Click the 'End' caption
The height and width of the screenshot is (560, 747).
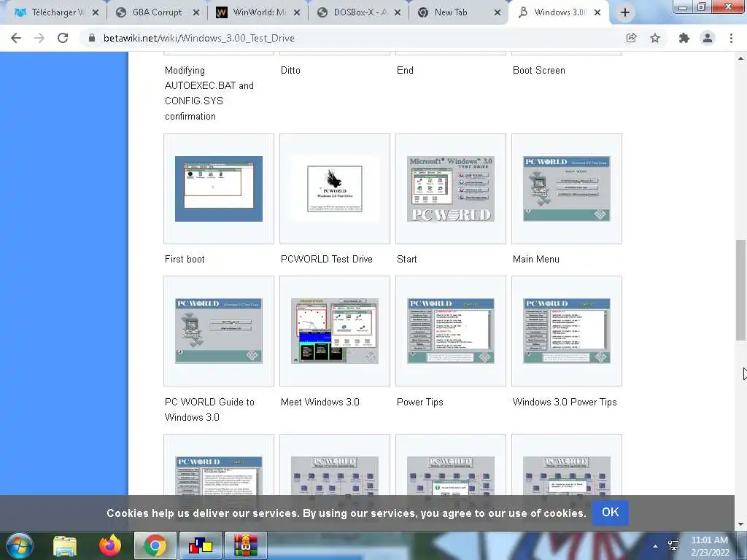point(405,70)
